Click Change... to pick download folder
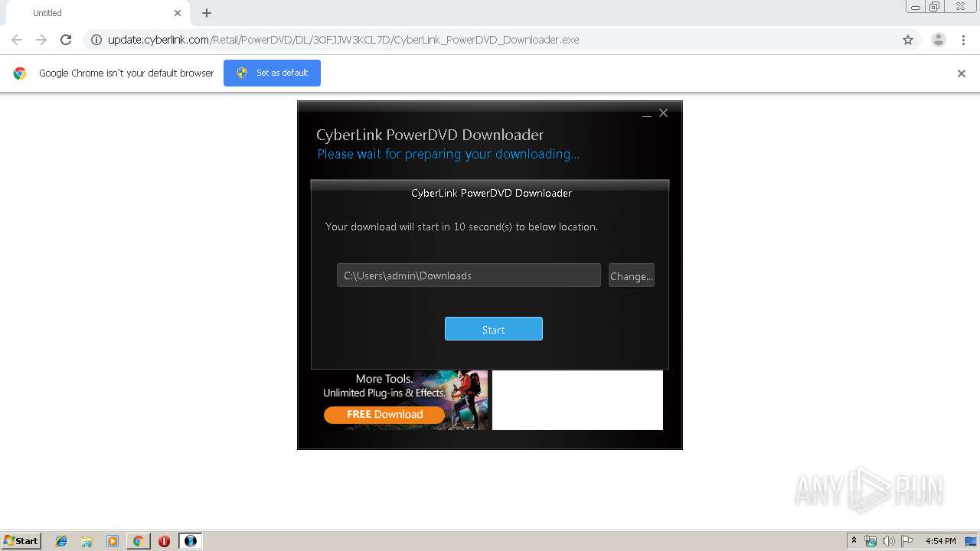 (632, 275)
